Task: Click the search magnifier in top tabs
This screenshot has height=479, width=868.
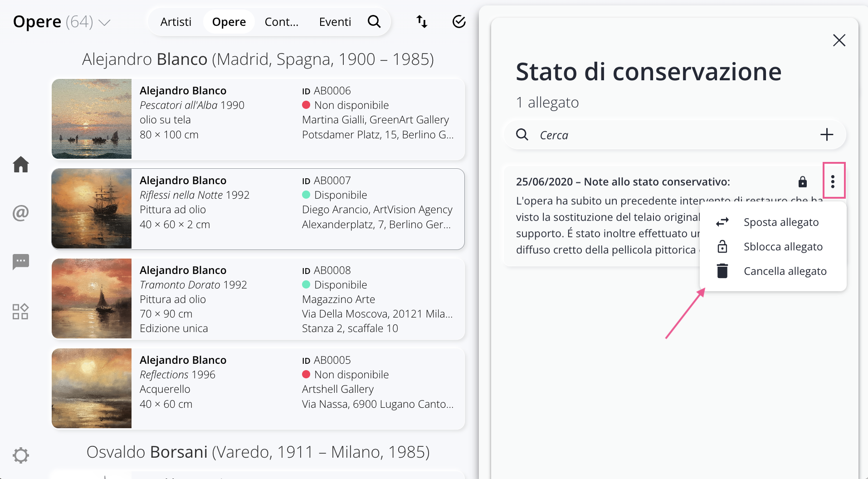Action: (x=374, y=22)
